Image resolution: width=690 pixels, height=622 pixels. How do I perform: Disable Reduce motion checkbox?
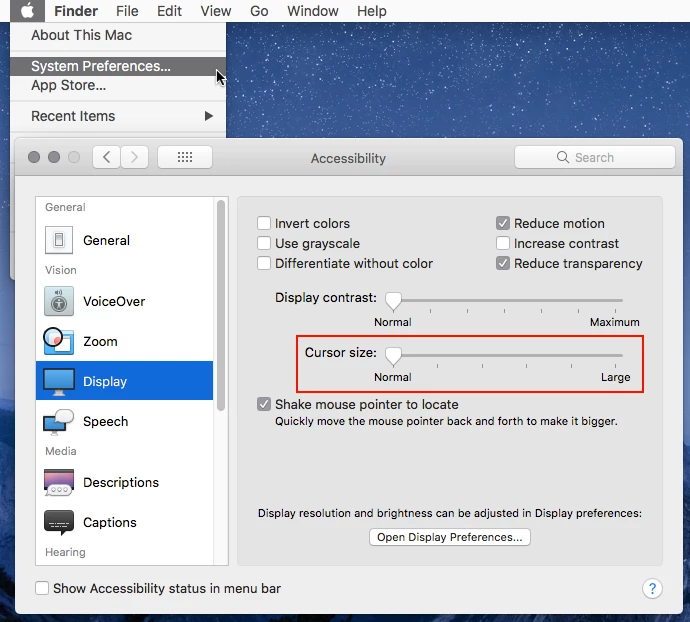point(503,223)
